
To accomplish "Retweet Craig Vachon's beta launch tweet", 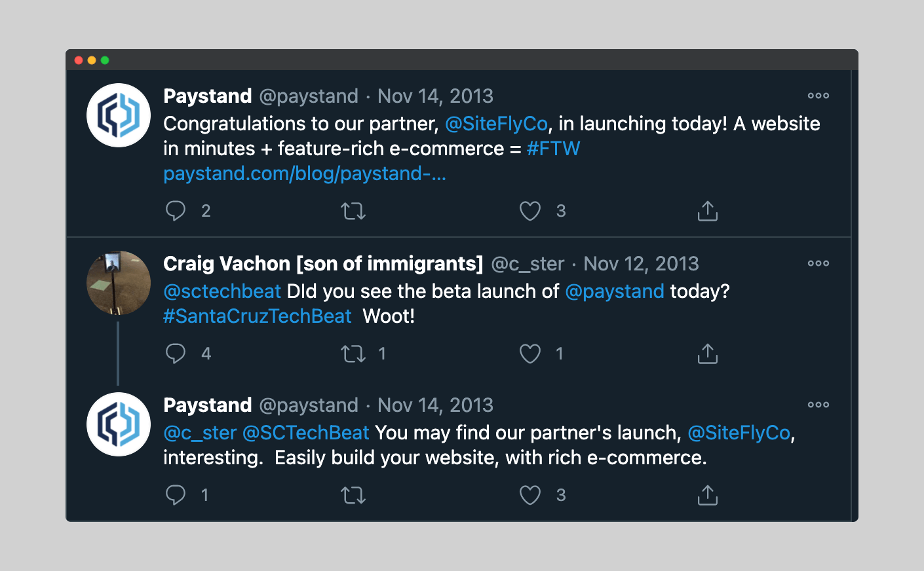I will tap(353, 354).
